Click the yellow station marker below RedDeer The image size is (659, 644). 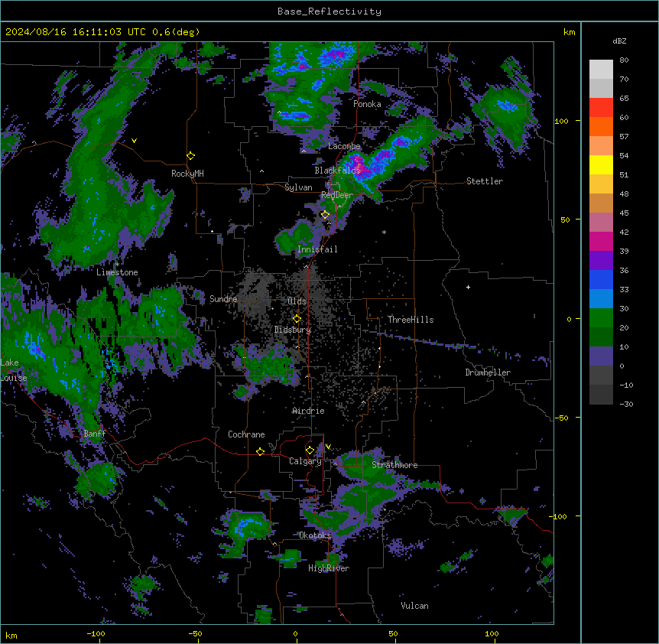[325, 215]
